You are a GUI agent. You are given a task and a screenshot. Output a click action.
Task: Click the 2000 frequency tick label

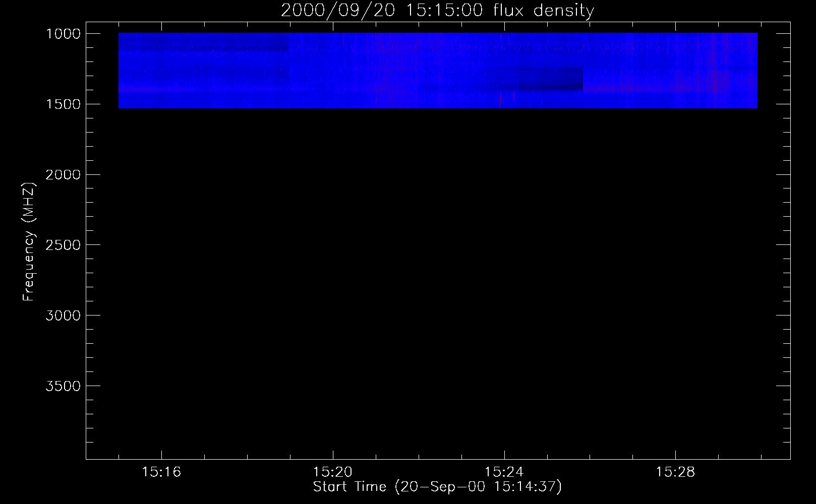tap(63, 175)
